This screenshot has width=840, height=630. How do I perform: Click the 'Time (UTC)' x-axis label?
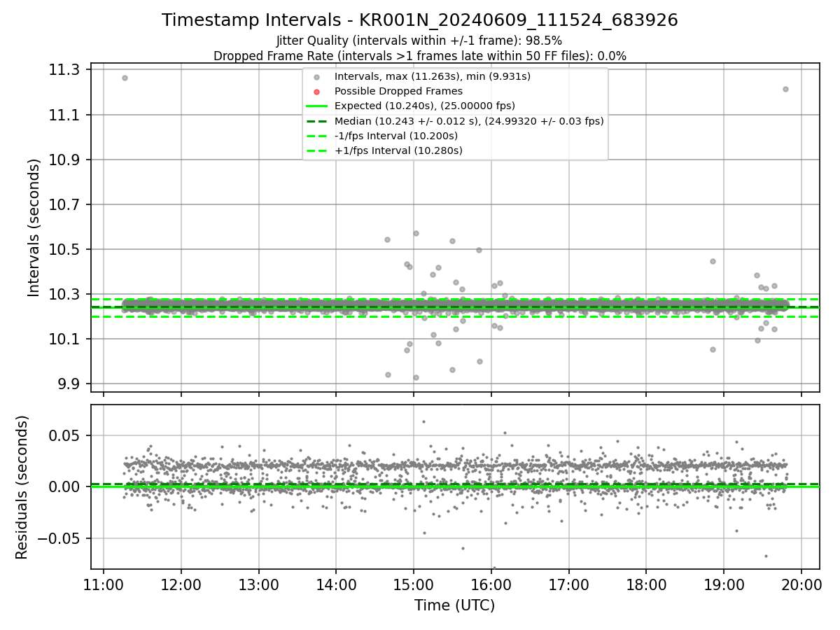454,605
